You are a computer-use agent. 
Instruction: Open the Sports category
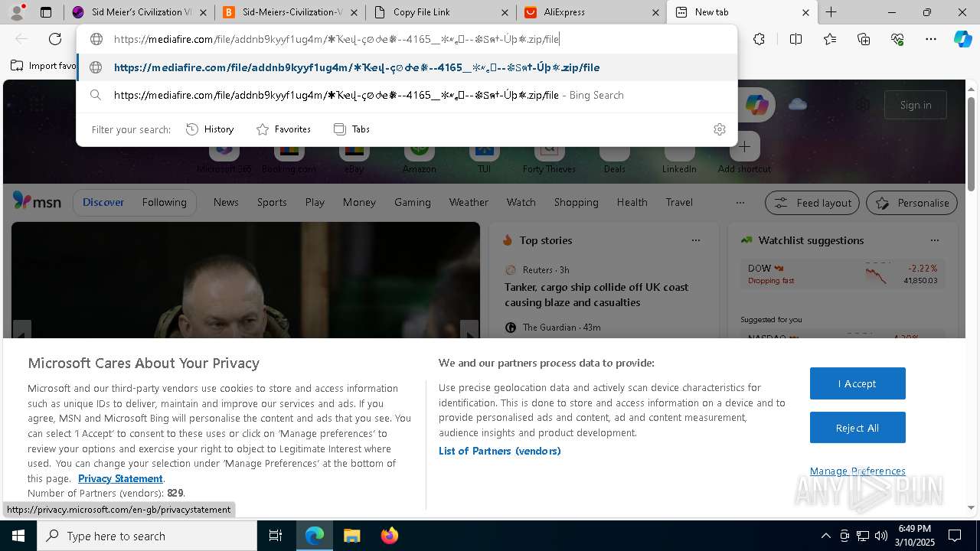click(272, 202)
